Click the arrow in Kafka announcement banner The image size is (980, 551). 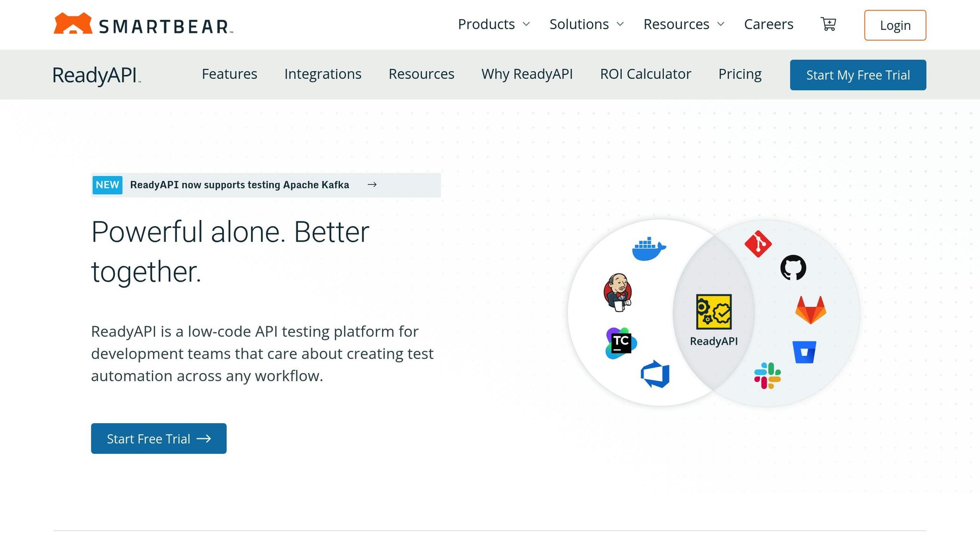pyautogui.click(x=372, y=185)
